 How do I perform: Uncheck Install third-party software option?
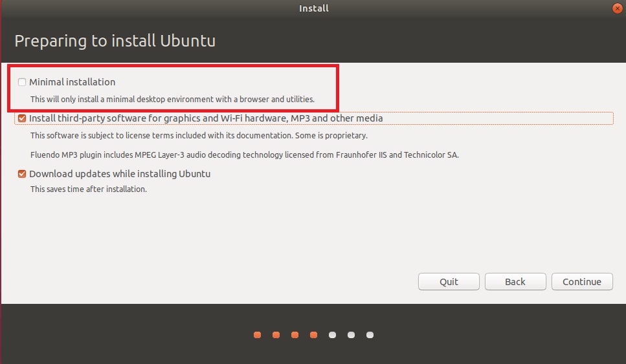[x=22, y=118]
